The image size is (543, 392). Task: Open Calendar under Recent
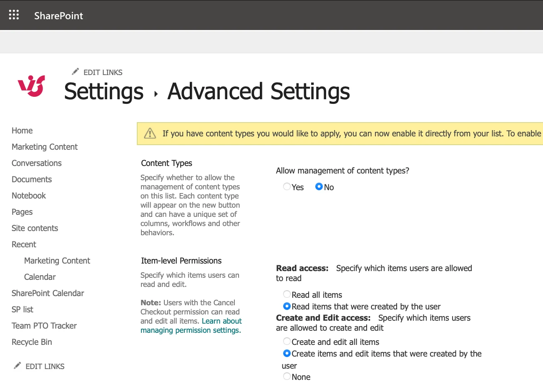[x=40, y=277]
